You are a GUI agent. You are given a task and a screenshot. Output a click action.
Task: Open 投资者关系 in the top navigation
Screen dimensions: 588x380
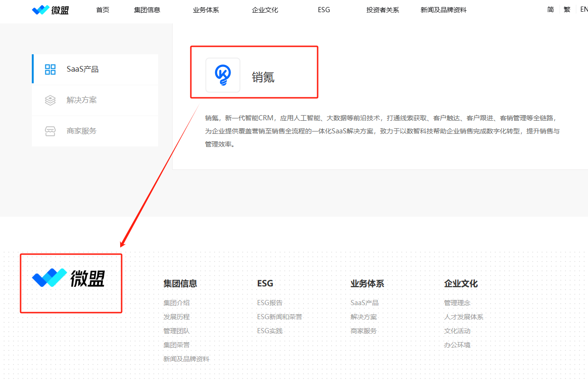click(383, 10)
